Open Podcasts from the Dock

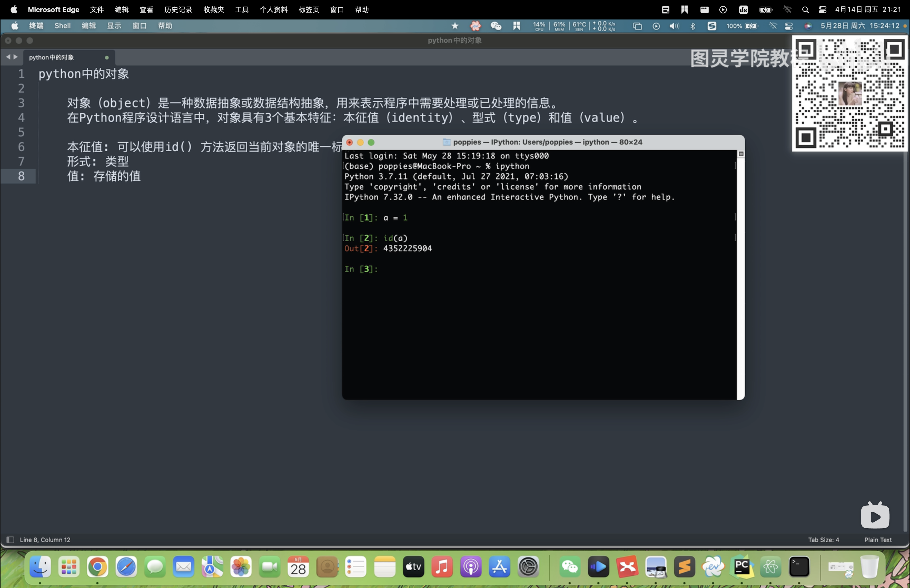(x=471, y=567)
